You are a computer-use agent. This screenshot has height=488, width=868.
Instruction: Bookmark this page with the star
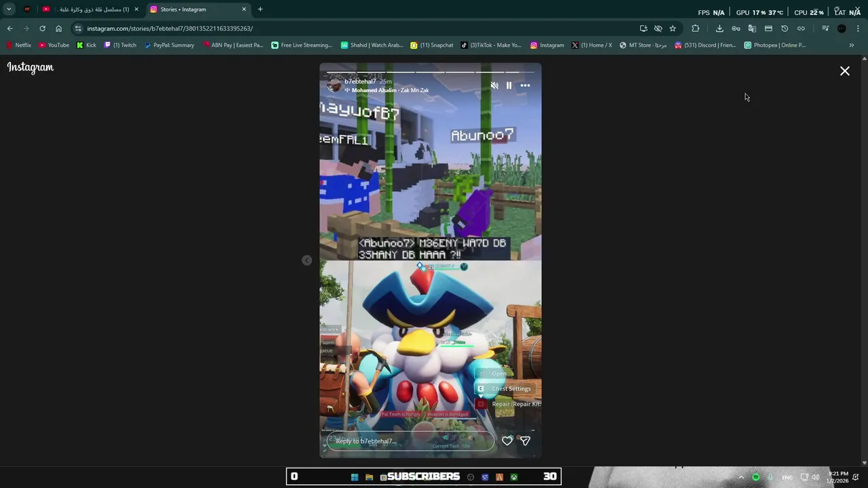[673, 28]
